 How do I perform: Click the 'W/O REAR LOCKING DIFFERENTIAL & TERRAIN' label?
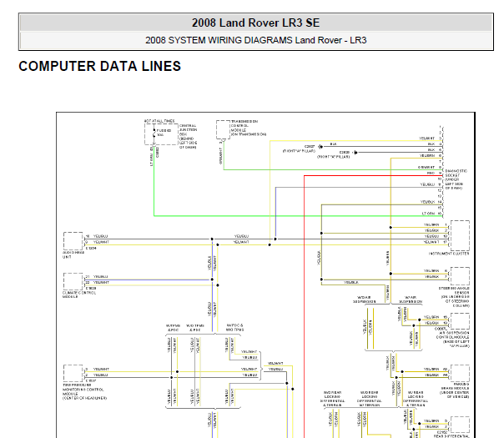coord(332,399)
